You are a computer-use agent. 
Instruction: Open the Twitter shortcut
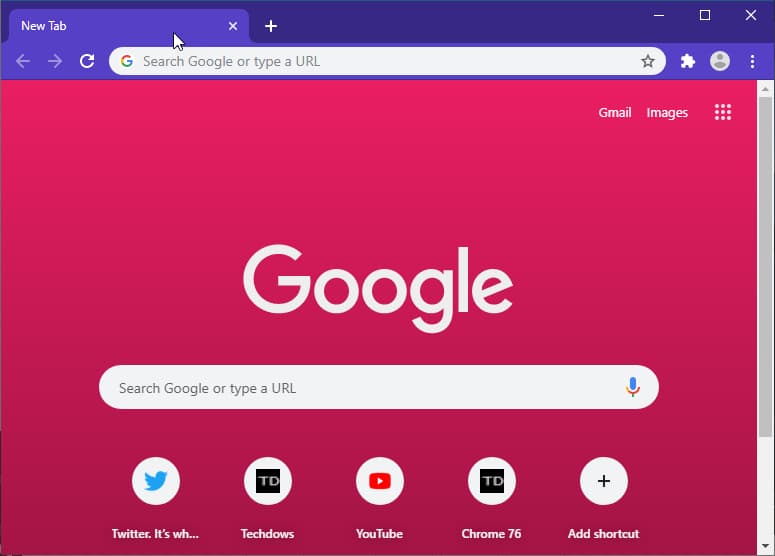(156, 481)
